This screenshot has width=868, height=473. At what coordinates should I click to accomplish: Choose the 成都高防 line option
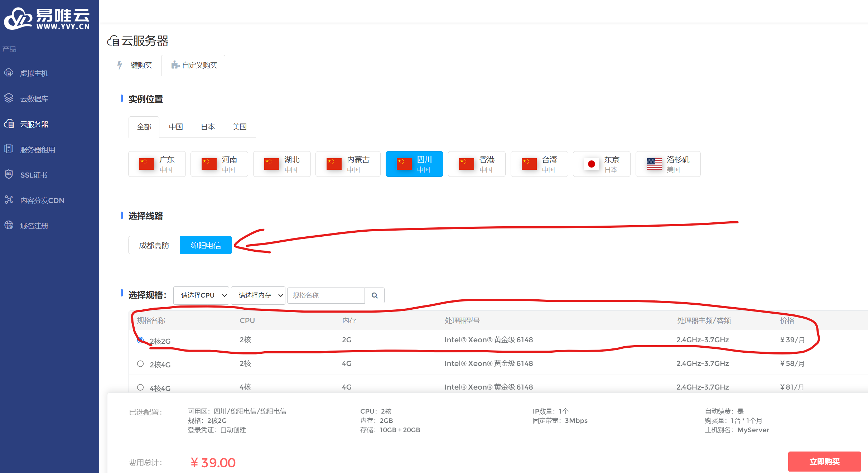154,245
